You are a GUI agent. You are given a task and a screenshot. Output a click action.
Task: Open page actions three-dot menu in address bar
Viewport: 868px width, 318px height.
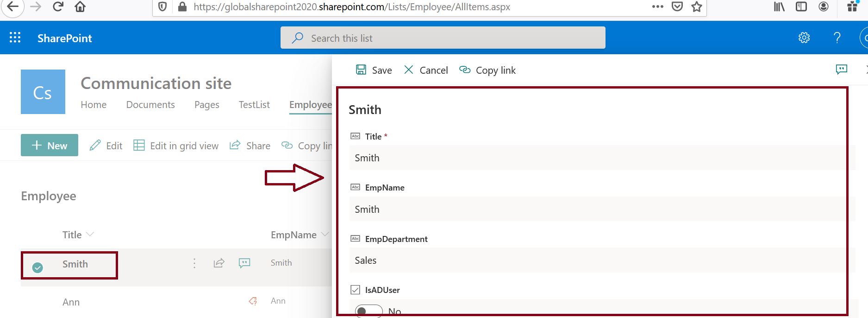coord(657,7)
